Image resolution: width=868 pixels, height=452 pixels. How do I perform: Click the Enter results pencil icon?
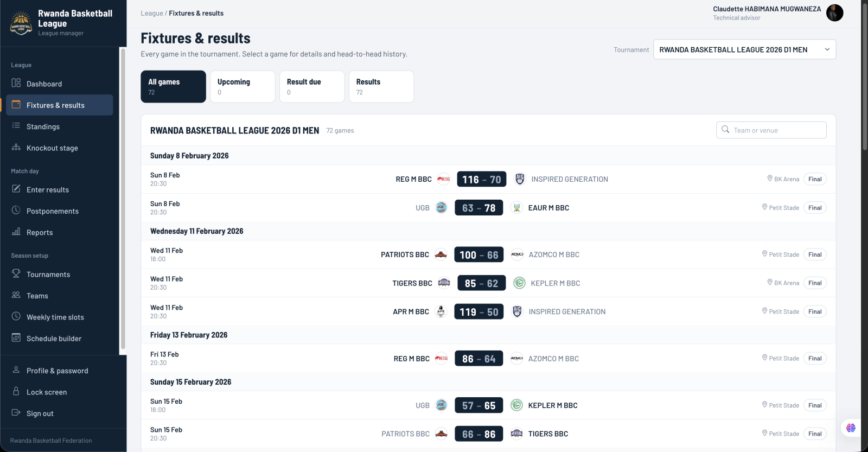16,189
